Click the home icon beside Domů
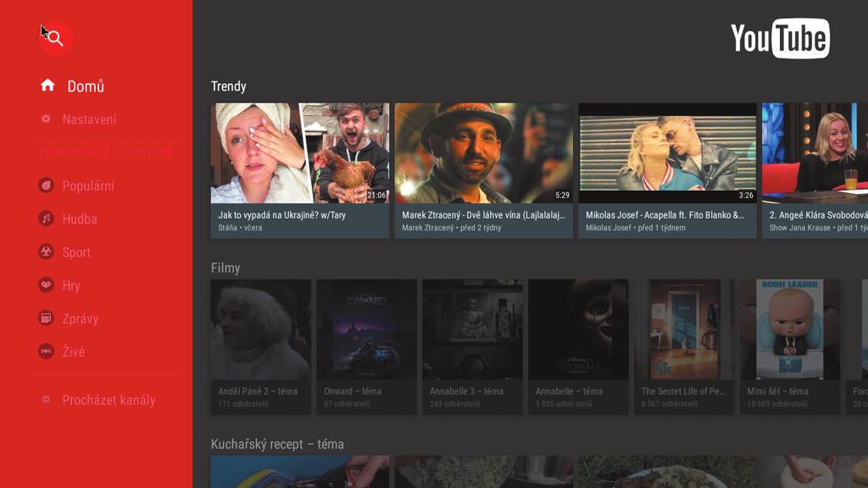This screenshot has height=488, width=868. coord(47,86)
